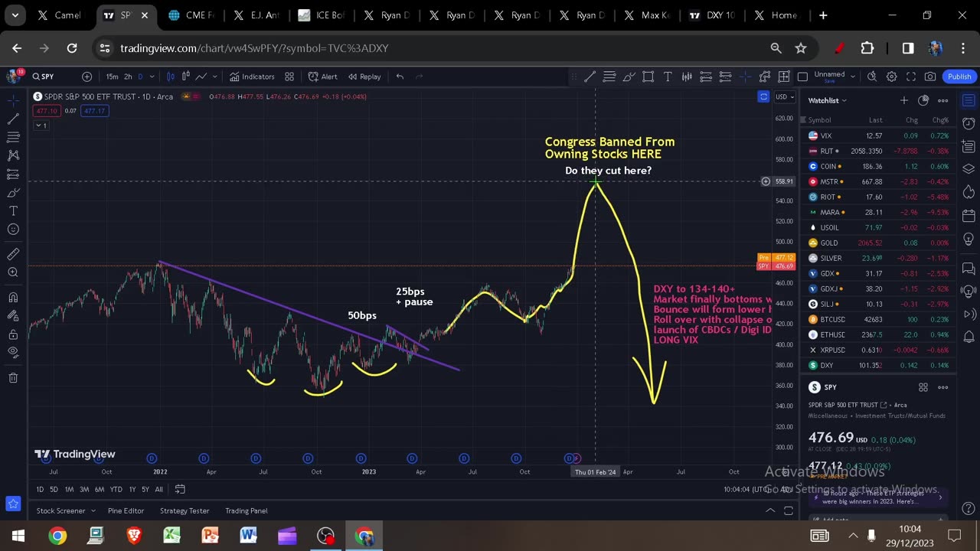
Task: Add a symbol to the watchlist
Action: tap(904, 100)
